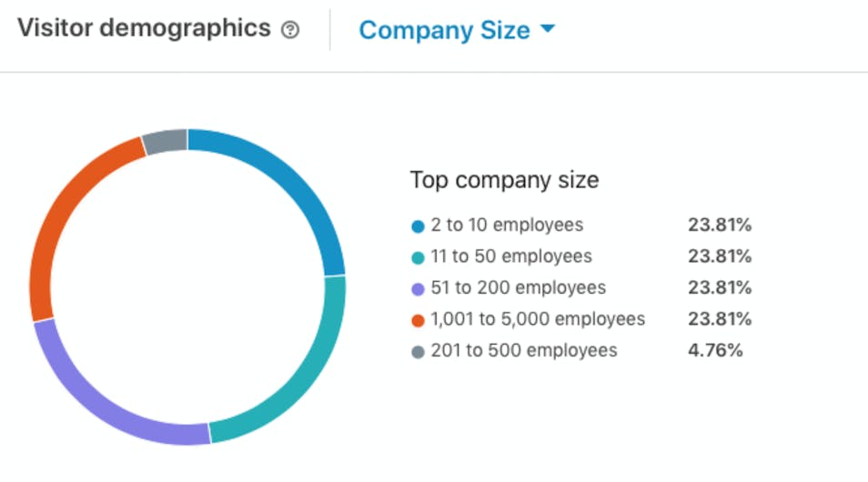Click the 4.76% percentage value
This screenshot has height=482, width=868.
[715, 351]
